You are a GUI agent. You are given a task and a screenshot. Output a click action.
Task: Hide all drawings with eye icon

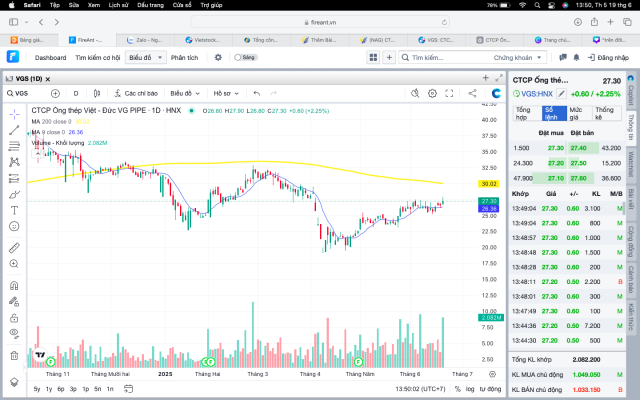pos(14,333)
